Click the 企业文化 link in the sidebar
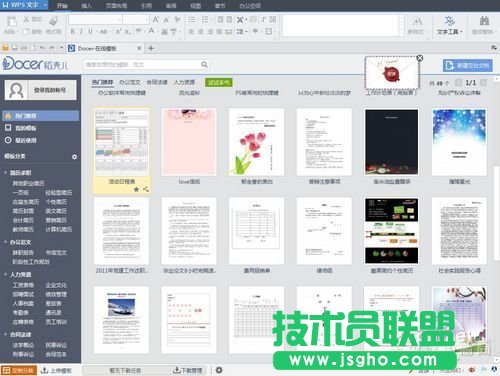 pyautogui.click(x=56, y=285)
